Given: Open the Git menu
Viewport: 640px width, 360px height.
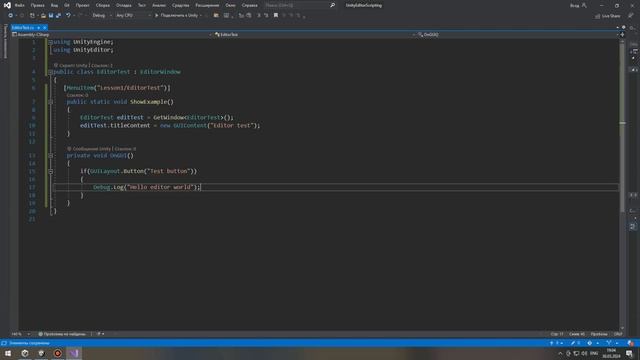Looking at the screenshot, I should click(x=67, y=5).
